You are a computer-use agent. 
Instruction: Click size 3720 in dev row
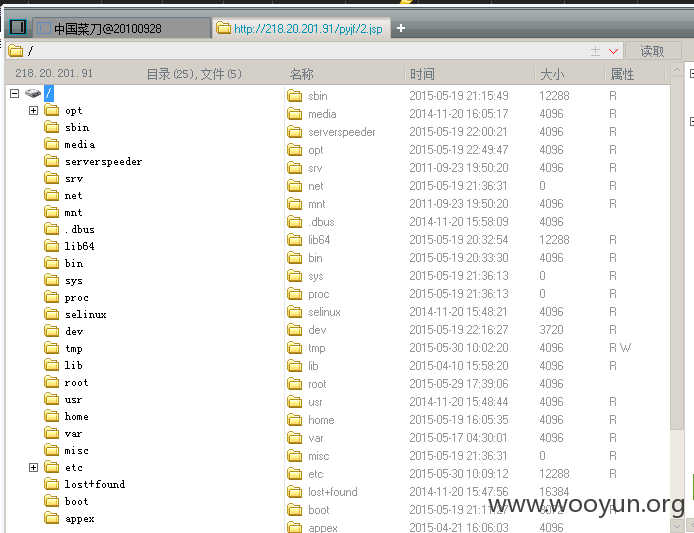coord(551,330)
